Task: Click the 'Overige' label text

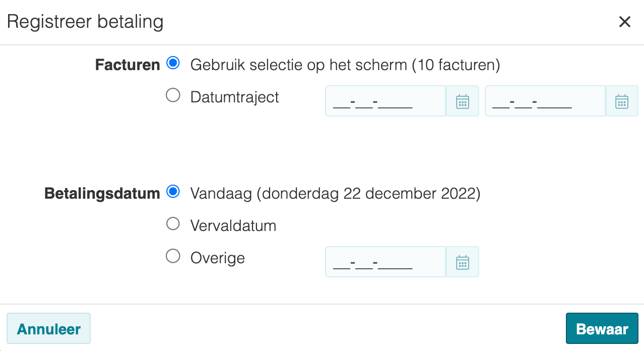Action: point(218,258)
